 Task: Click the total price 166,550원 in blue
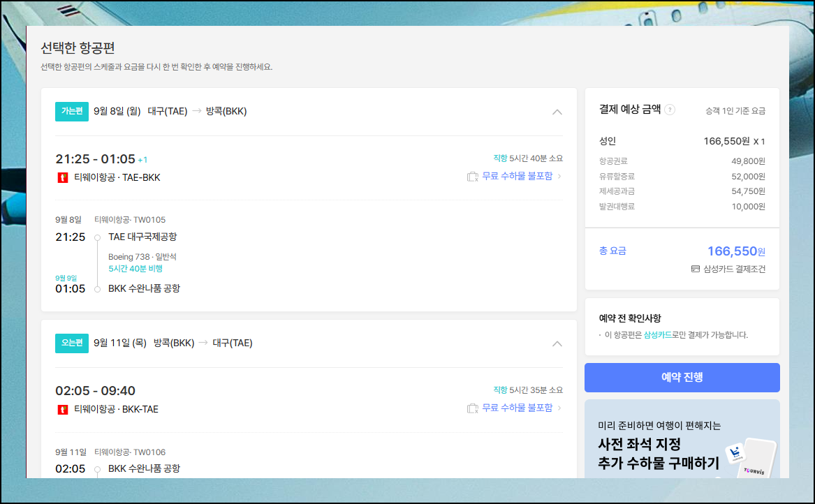736,251
